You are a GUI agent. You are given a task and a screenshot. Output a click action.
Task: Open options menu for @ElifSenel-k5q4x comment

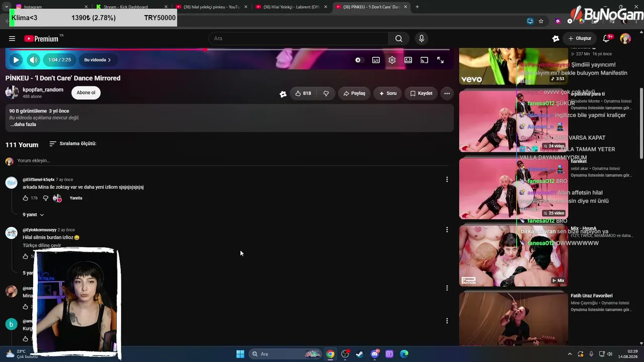pos(447,179)
